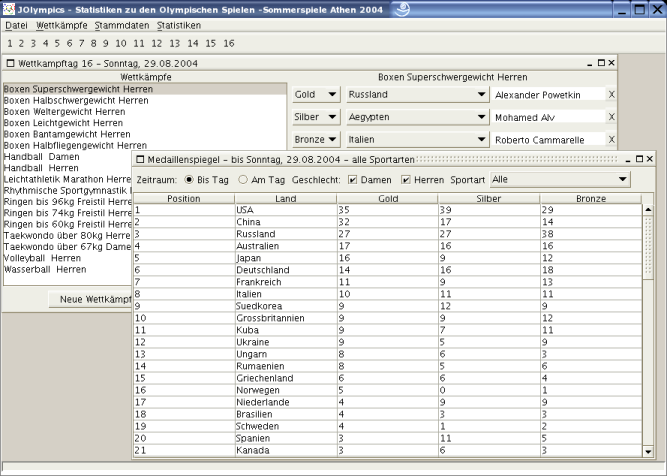Click the medal table scroll down arrow
The width and height of the screenshot is (667, 476).
pyautogui.click(x=648, y=452)
